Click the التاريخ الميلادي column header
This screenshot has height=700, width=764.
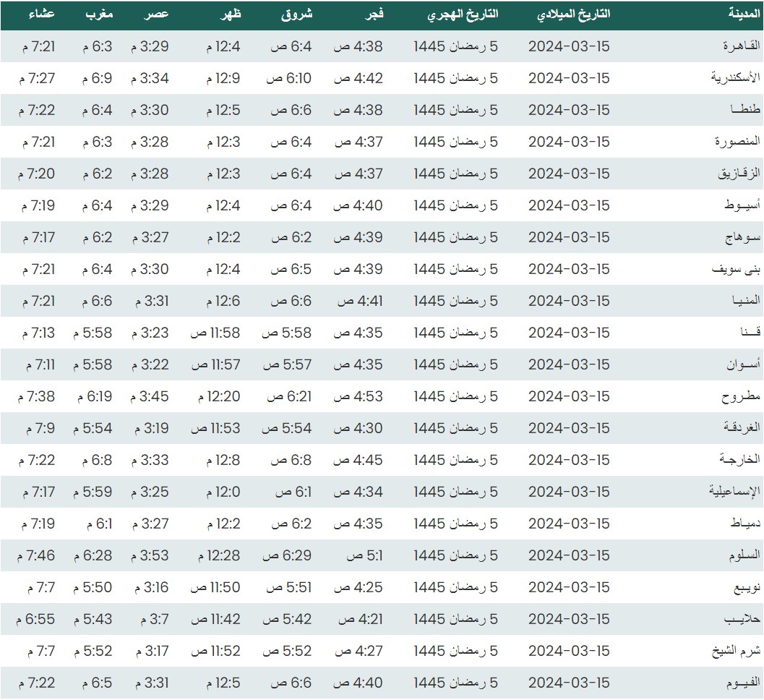(x=575, y=14)
